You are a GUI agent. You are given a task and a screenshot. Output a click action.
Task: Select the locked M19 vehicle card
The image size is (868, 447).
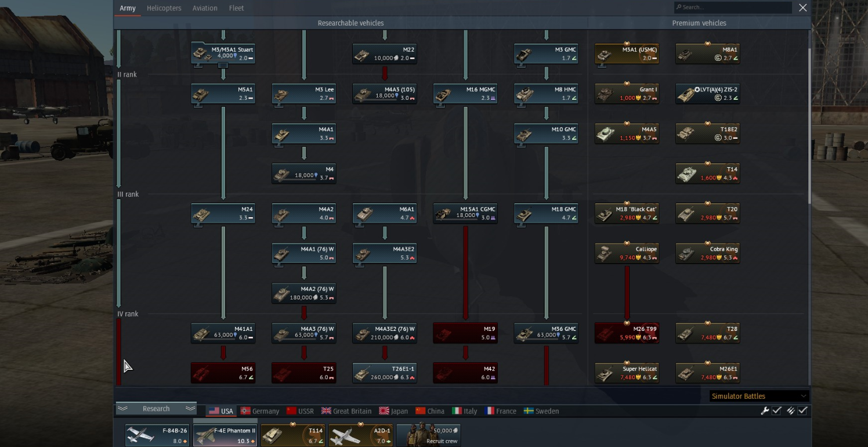point(465,333)
